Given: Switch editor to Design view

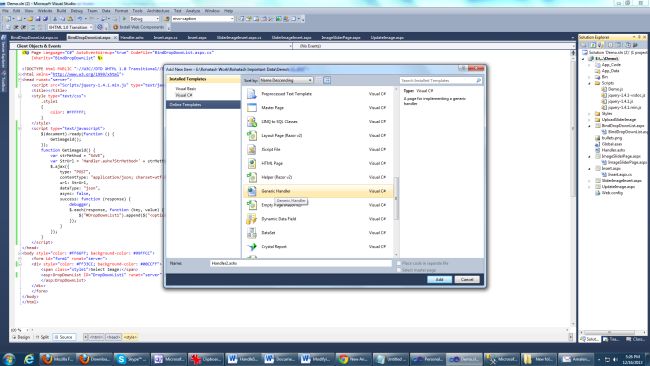Looking at the screenshot, I should coord(21,337).
